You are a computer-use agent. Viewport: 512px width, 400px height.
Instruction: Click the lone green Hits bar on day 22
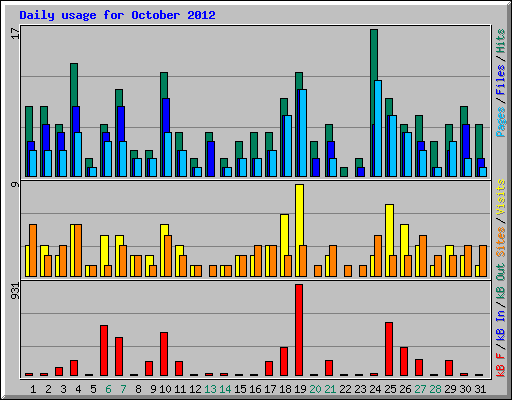click(x=344, y=172)
